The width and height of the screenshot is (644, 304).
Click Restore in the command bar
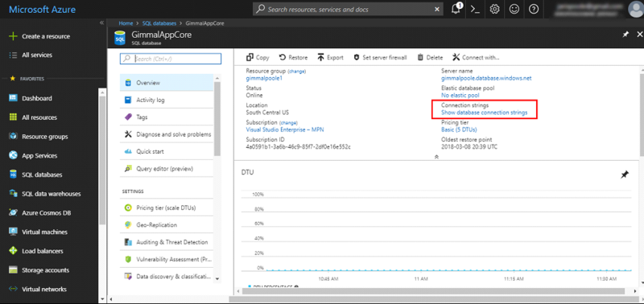click(x=293, y=57)
